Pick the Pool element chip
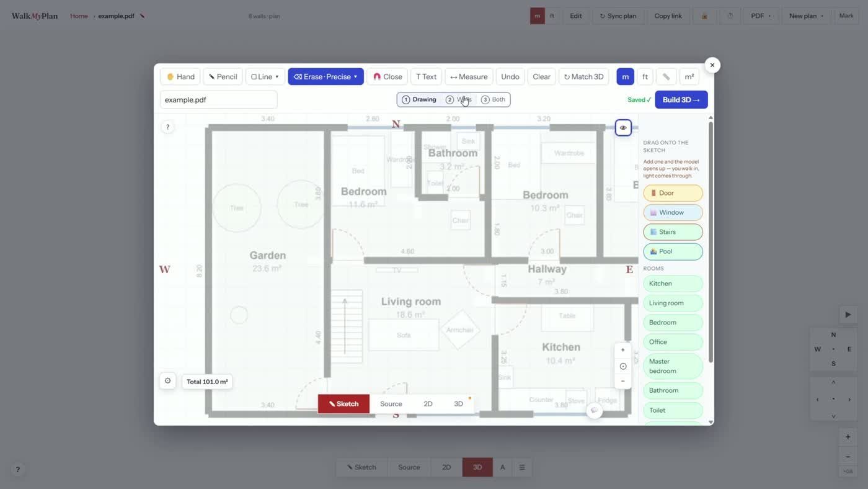Viewport: 868px width, 489px height. pyautogui.click(x=673, y=251)
